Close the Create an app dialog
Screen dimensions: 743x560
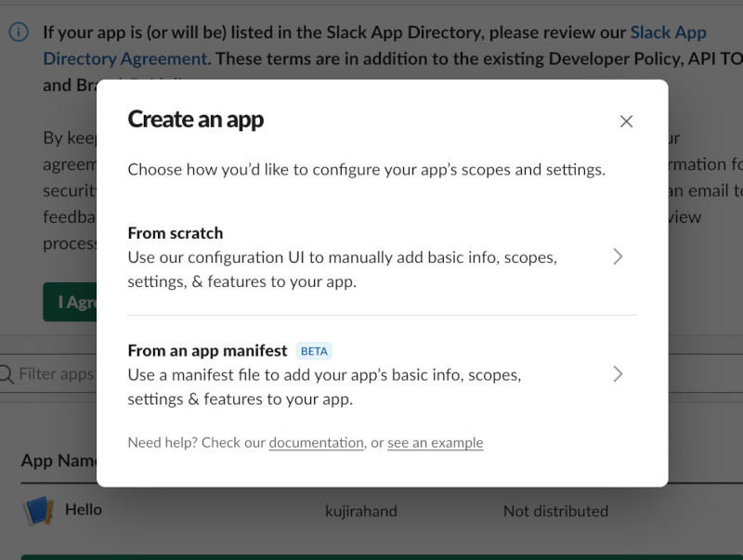(x=626, y=122)
